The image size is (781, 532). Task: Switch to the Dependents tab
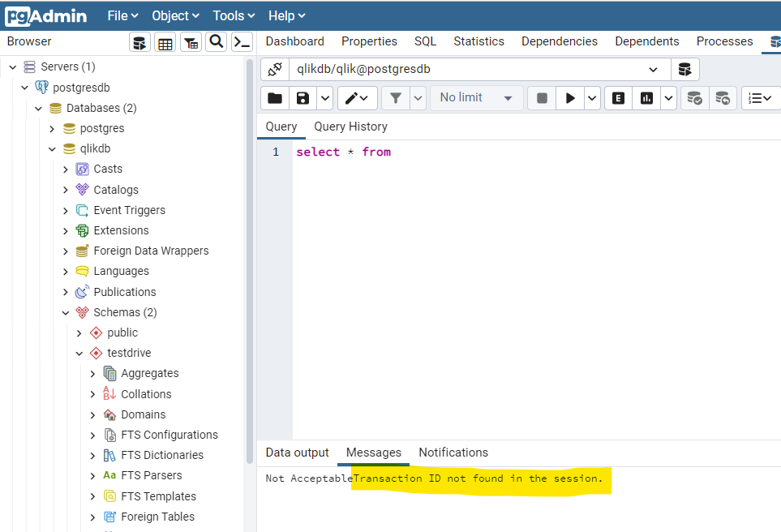click(x=647, y=41)
